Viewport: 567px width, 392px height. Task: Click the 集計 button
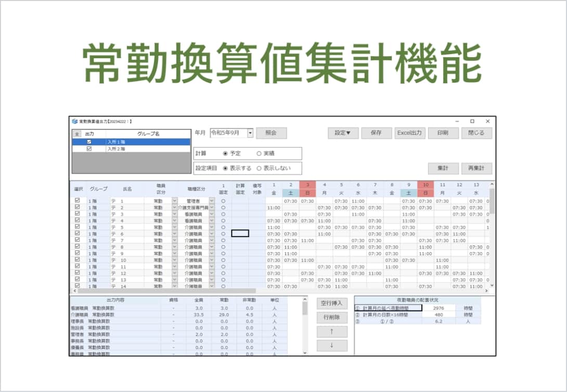pyautogui.click(x=443, y=168)
